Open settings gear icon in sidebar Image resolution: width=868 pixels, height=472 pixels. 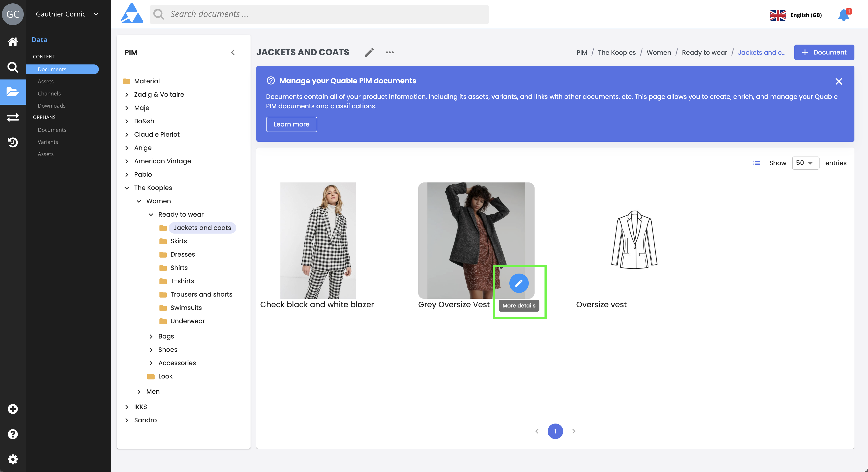[13, 459]
